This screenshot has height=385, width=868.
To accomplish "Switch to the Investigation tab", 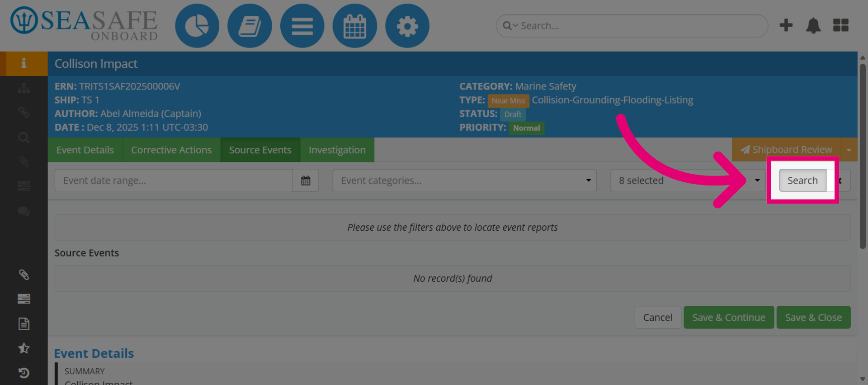I will tap(337, 150).
